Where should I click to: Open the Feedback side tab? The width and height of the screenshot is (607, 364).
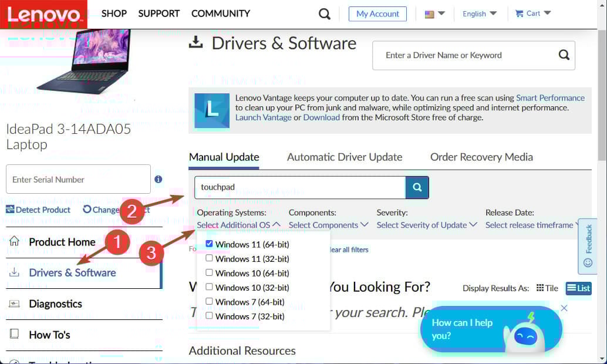[587, 246]
